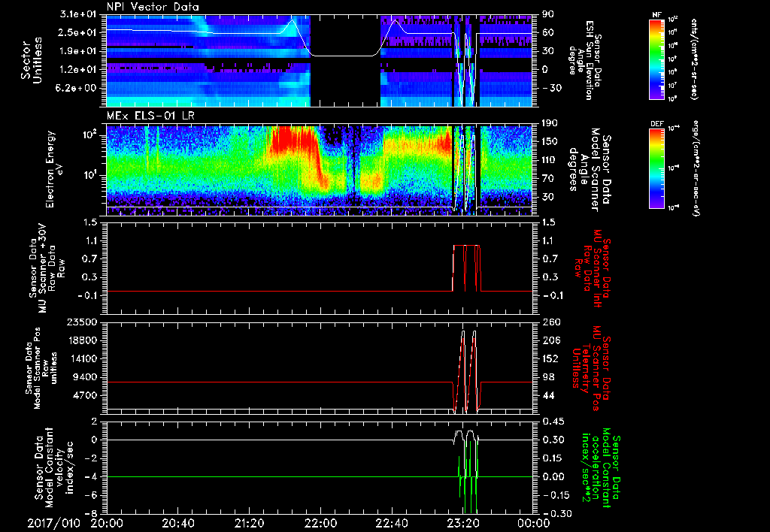Click the "18800" scanner position tick value

coord(81,340)
